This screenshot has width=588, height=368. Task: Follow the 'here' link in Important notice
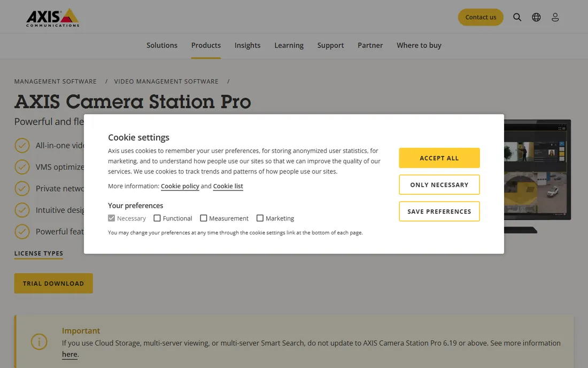click(x=69, y=355)
